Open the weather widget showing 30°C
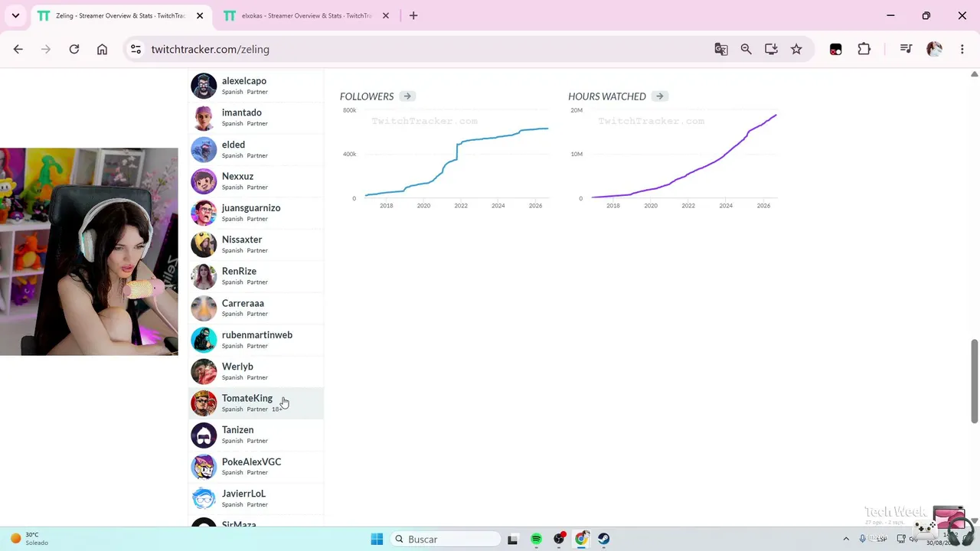The width and height of the screenshot is (980, 551). point(28,539)
